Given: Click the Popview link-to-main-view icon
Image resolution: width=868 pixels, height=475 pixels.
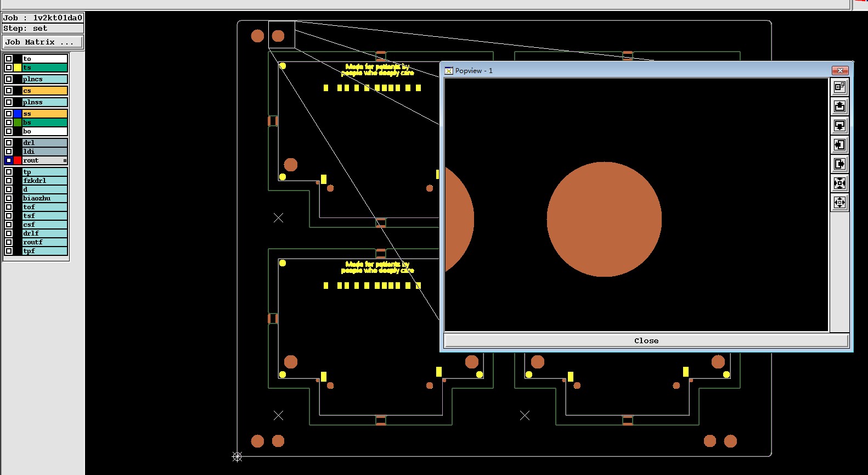Looking at the screenshot, I should click(x=839, y=87).
